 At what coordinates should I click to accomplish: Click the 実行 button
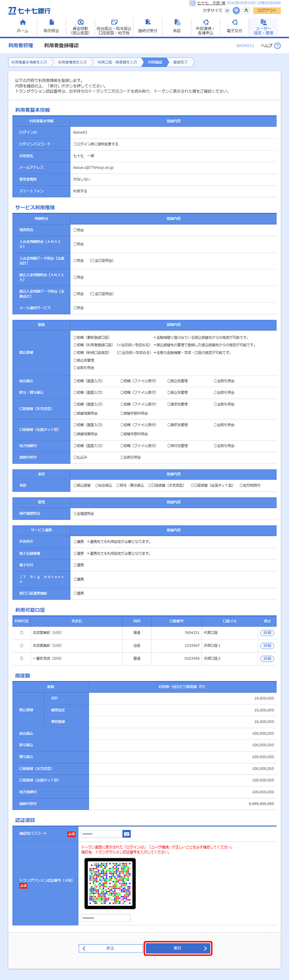[x=178, y=948]
